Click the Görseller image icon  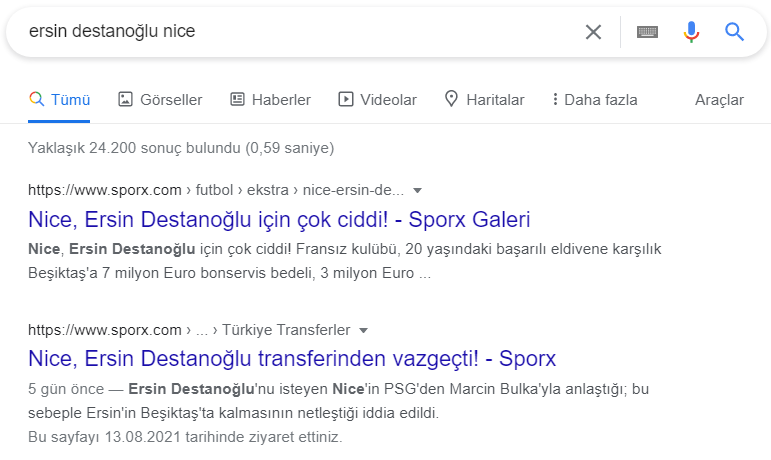pos(126,99)
